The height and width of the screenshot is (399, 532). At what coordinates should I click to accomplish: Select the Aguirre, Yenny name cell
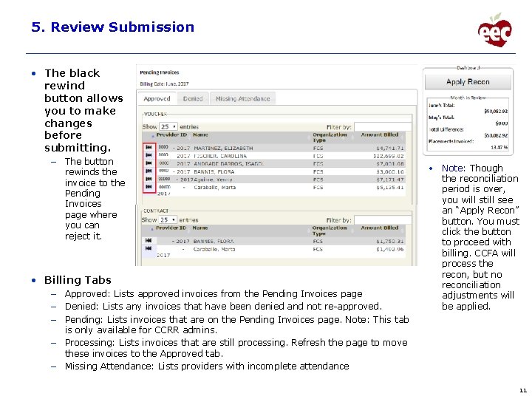(213, 180)
